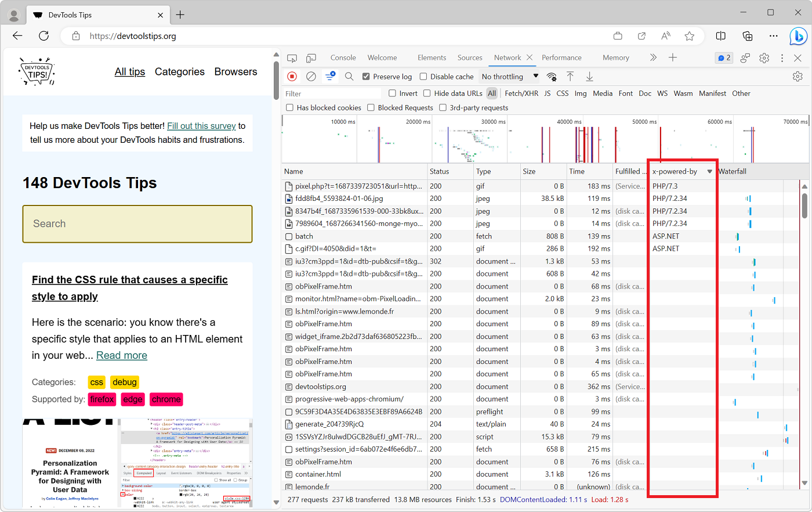
Task: Open the Memory tab
Action: pos(616,58)
